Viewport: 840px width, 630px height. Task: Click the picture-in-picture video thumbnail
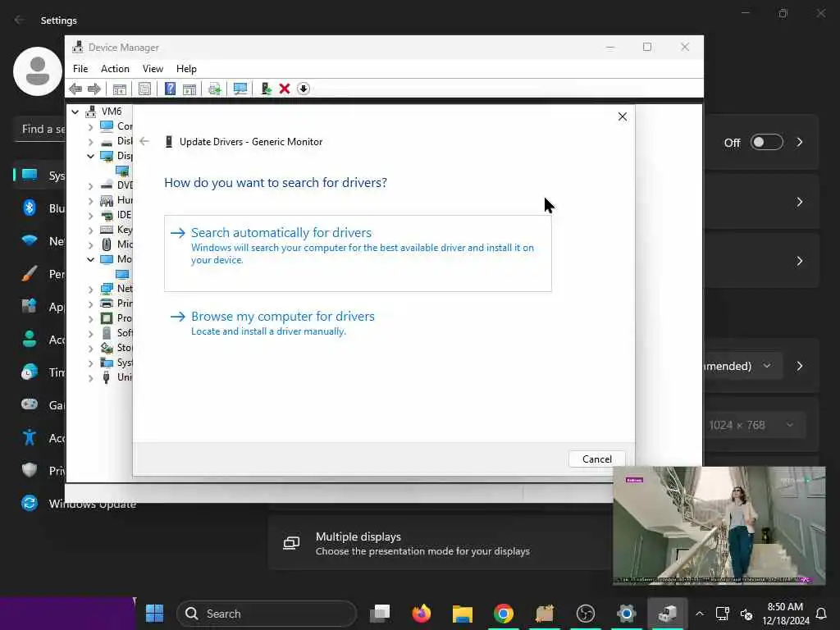click(x=719, y=525)
